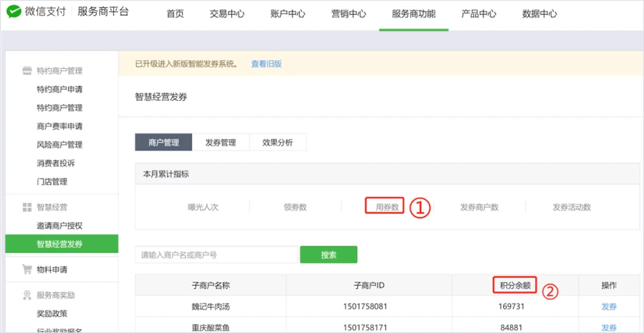Switch to the 发券管理 tab
This screenshot has width=644, height=333.
(220, 142)
